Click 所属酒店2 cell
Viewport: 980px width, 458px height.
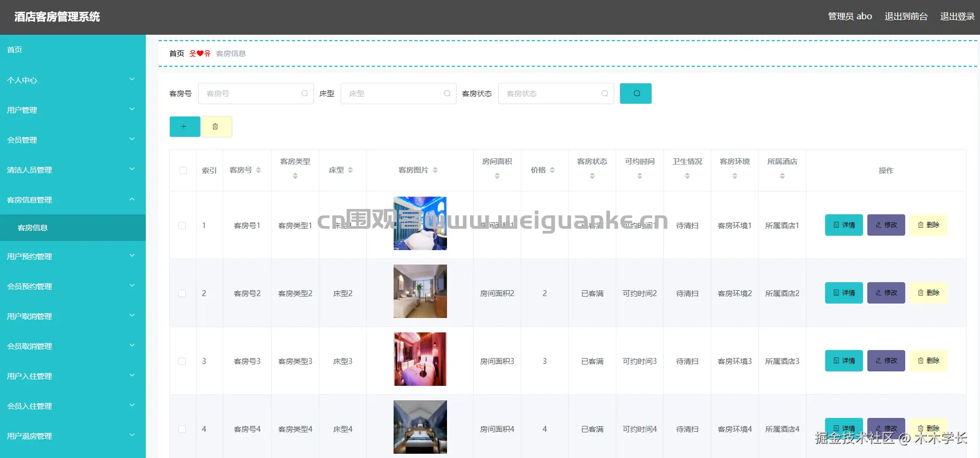pyautogui.click(x=782, y=293)
